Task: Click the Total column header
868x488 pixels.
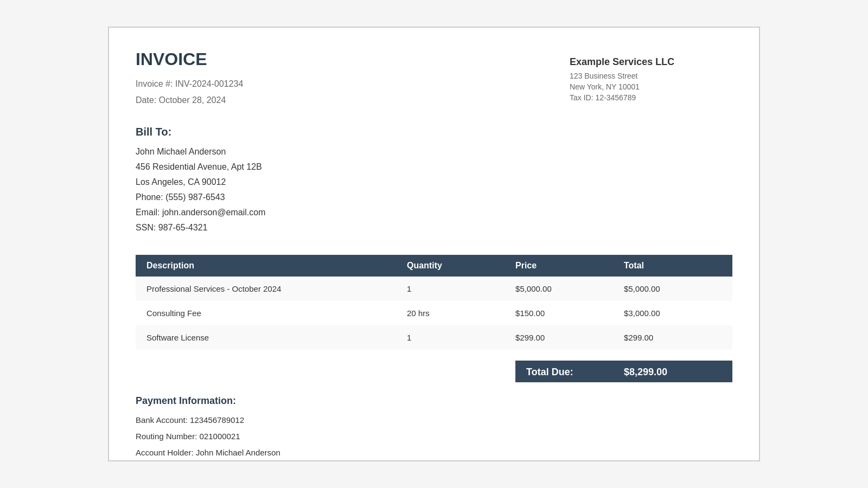Action: coord(634,266)
